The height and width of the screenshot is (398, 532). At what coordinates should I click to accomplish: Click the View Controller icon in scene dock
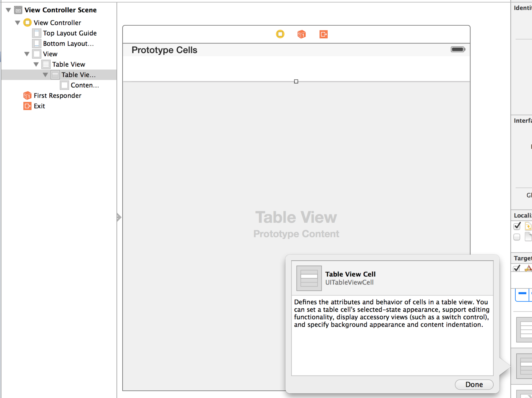click(280, 34)
